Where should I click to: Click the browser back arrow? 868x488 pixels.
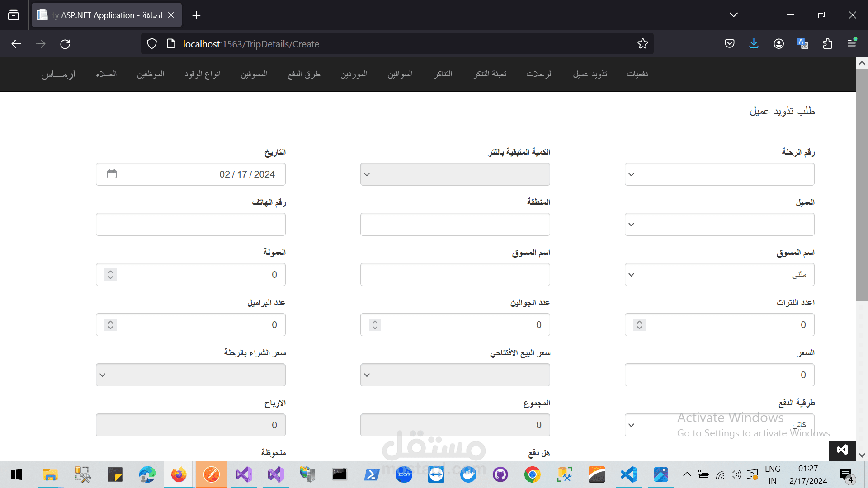16,43
